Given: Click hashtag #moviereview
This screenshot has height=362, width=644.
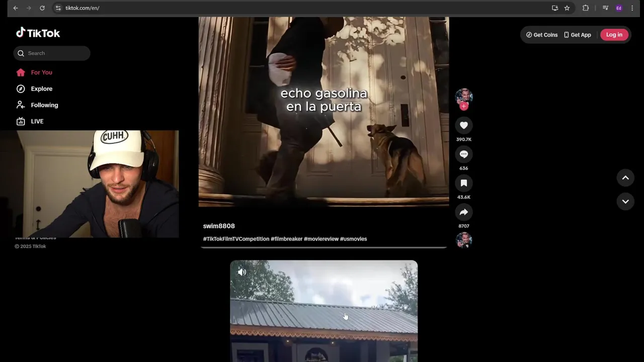Looking at the screenshot, I should pyautogui.click(x=321, y=239).
